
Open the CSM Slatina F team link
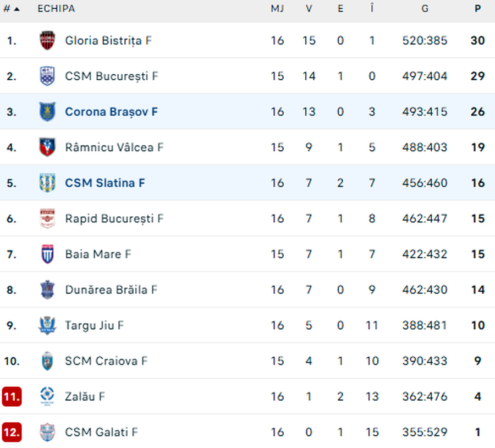105,183
